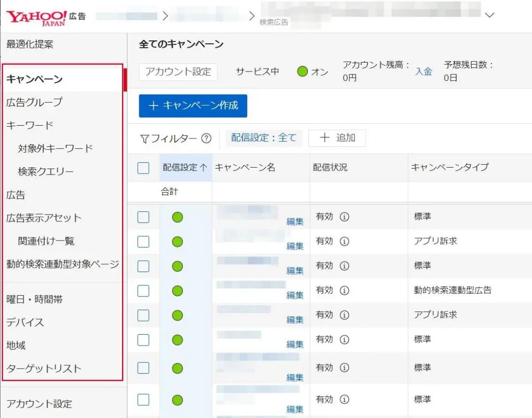Image resolution: width=532 pixels, height=418 pixels.
Task: Open 関連付け一覧 in the sidebar
Action: coord(46,241)
